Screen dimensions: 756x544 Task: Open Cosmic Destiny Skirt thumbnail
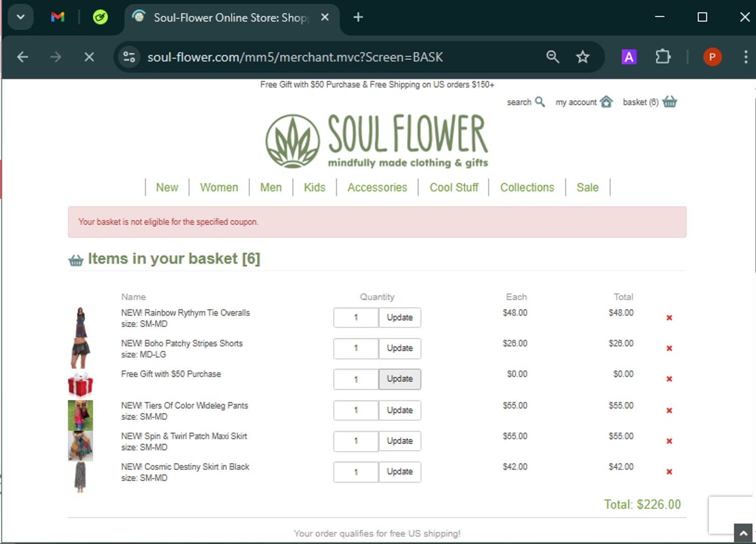coord(80,476)
